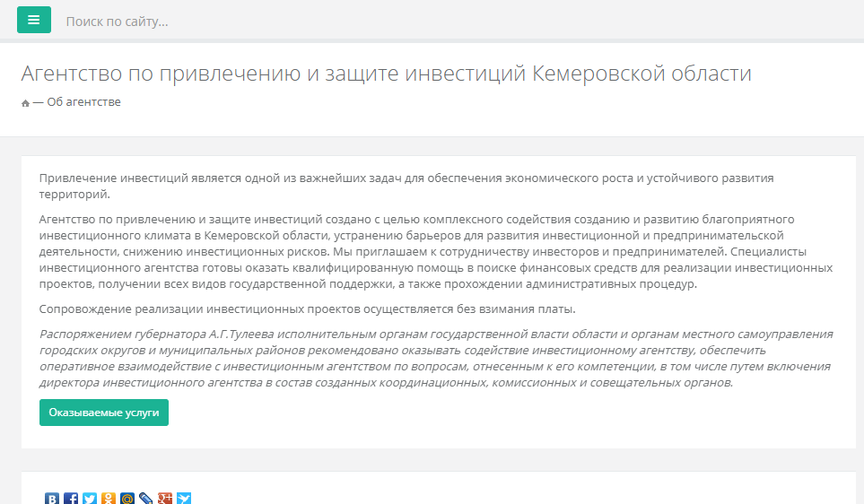
Task: Open the hamburger menu button
Action: 33,20
